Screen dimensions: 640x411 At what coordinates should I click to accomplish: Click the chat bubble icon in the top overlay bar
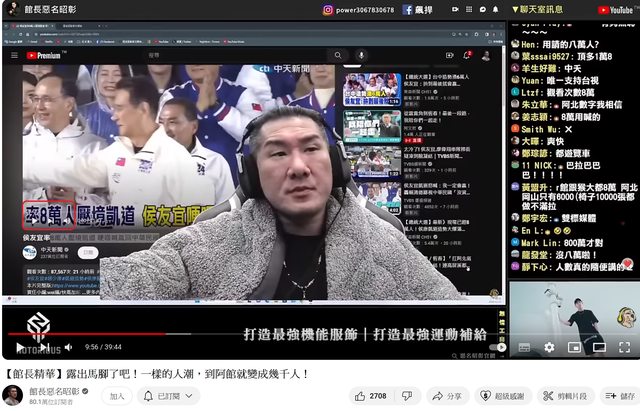(x=482, y=9)
